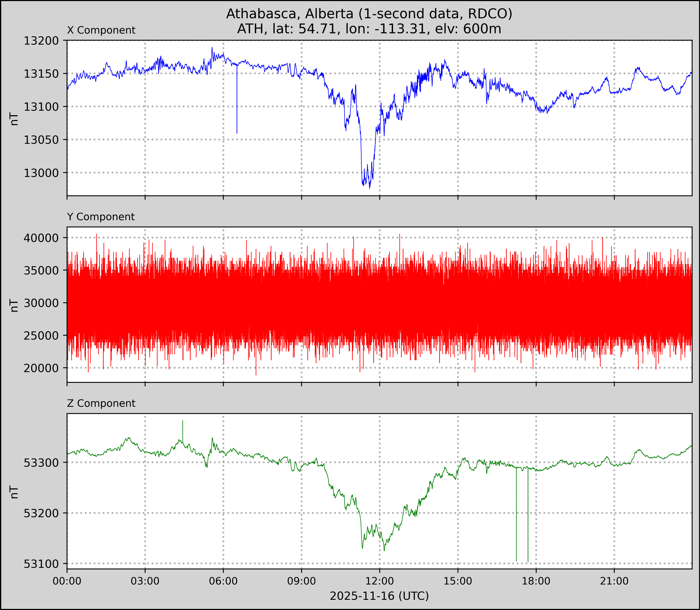
Task: Click the 2025-11-16 (UTC) date label
Action: tap(379, 596)
